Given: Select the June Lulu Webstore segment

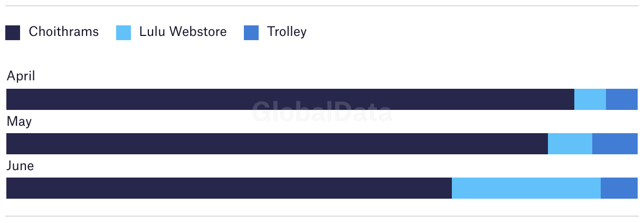Looking at the screenshot, I should 526,188.
